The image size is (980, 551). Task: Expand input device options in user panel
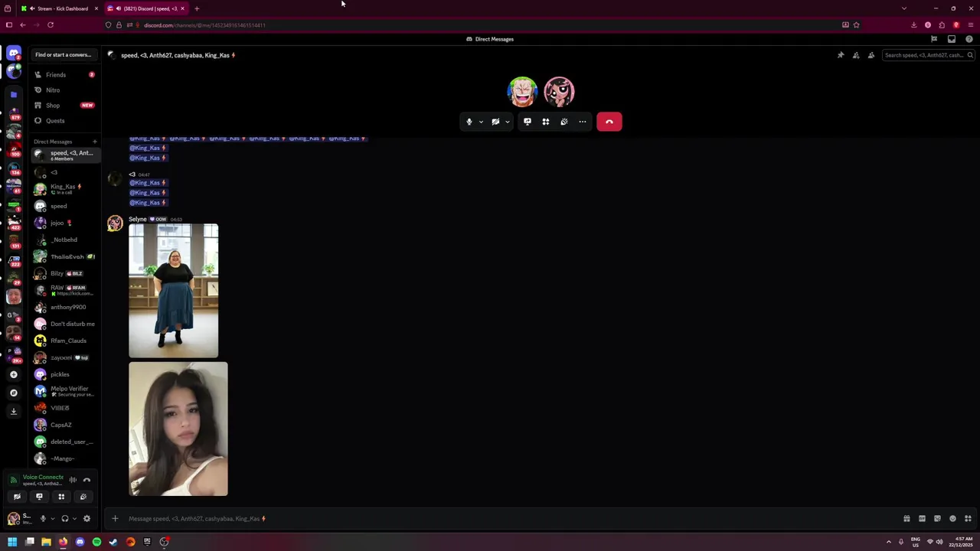pyautogui.click(x=52, y=519)
